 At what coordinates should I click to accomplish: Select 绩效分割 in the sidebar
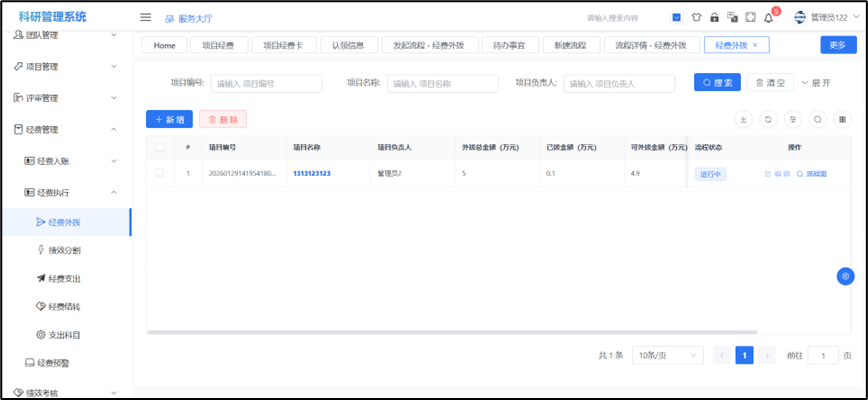click(65, 250)
